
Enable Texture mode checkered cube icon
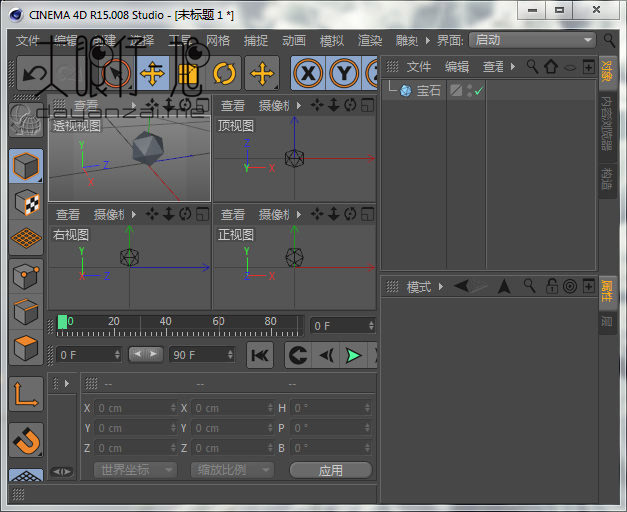pyautogui.click(x=26, y=202)
